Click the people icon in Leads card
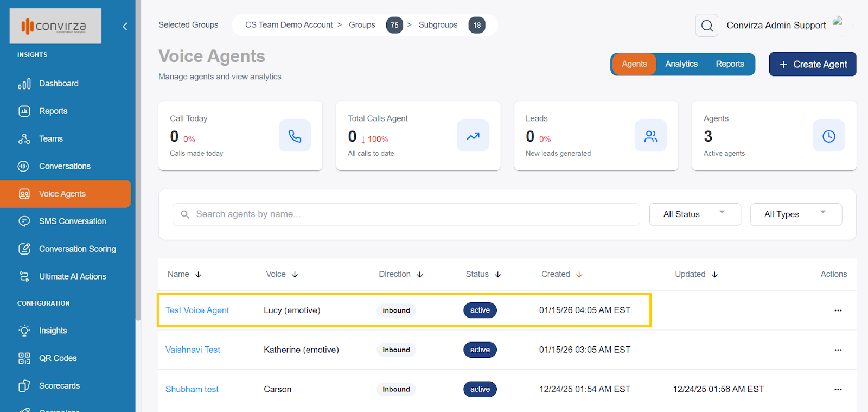868x412 pixels. tap(650, 136)
